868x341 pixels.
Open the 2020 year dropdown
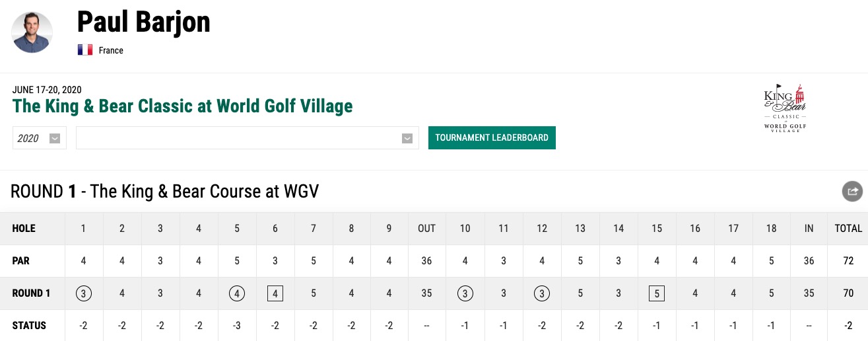point(40,138)
